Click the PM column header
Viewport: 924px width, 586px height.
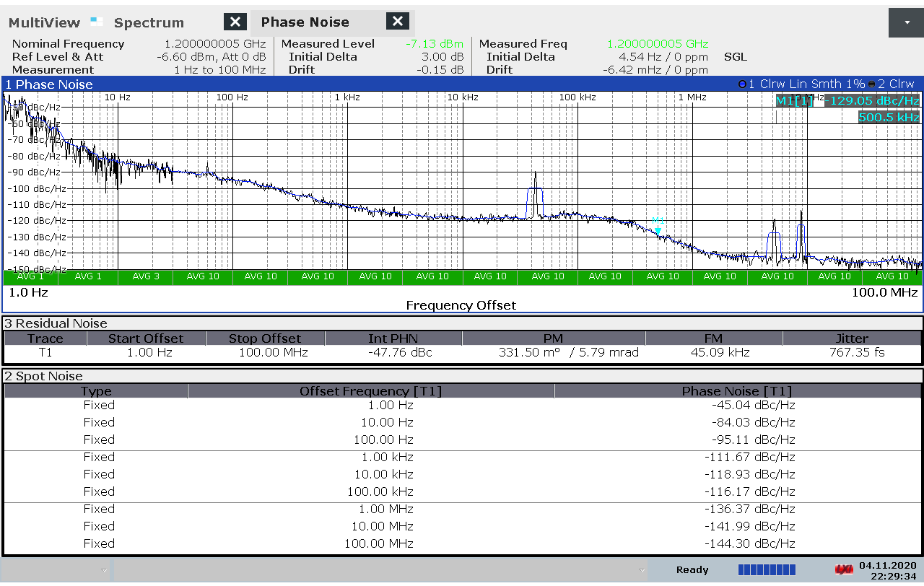pos(553,338)
